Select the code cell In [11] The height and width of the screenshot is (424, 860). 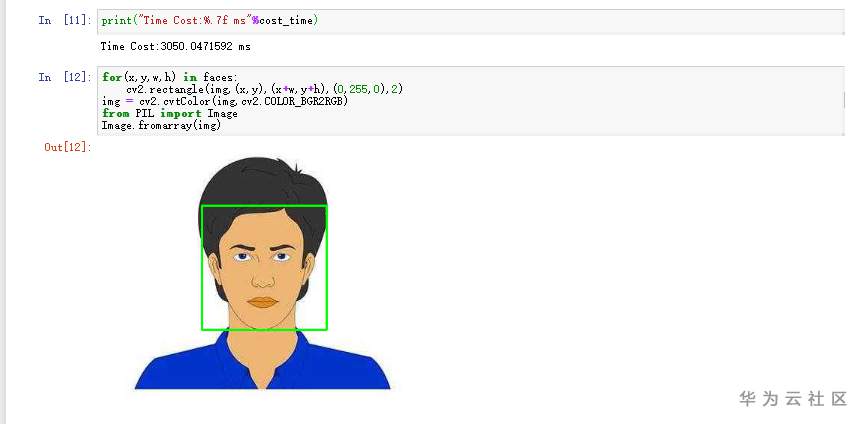471,21
